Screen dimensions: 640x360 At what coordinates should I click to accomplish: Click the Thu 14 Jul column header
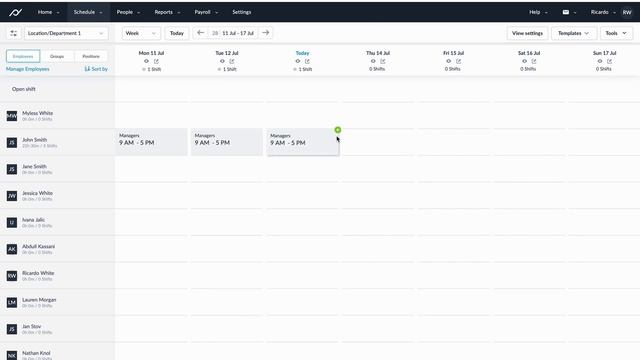point(378,53)
